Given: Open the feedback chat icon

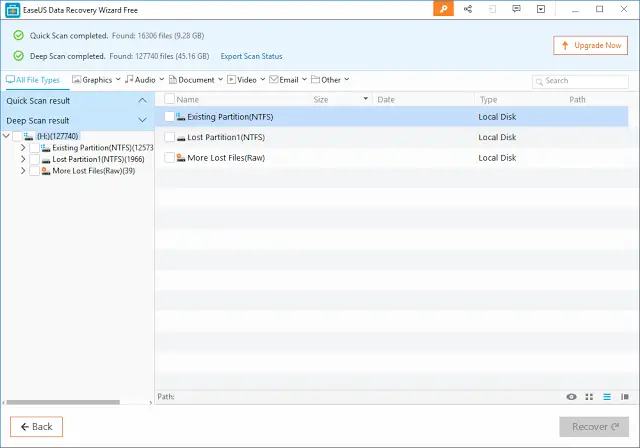Looking at the screenshot, I should click(516, 9).
